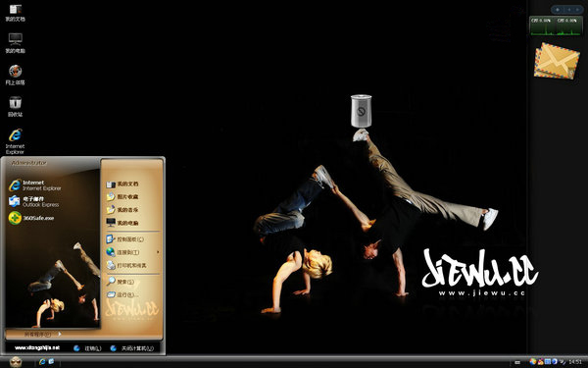Open the My Computer (我的电脑) desktop icon
Image resolution: width=588 pixels, height=368 pixels.
tap(15, 43)
